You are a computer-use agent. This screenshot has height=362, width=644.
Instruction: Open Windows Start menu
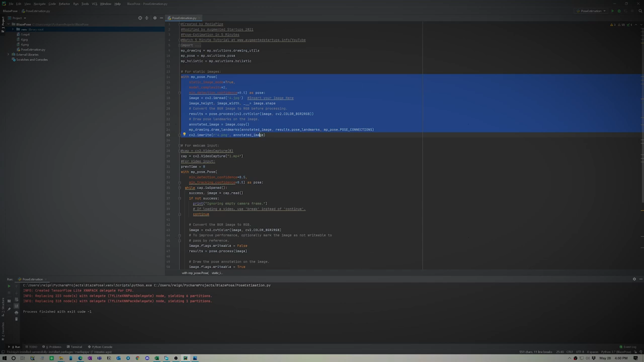point(4,358)
